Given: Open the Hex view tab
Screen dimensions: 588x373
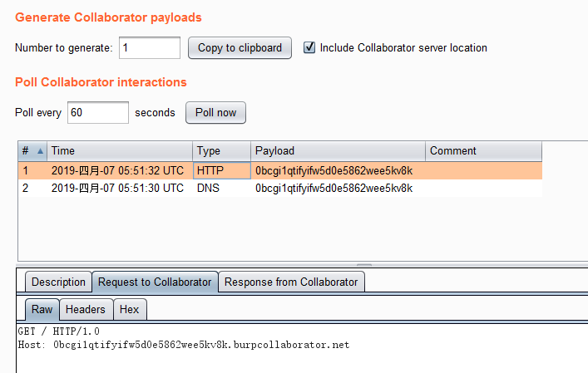Looking at the screenshot, I should (129, 309).
